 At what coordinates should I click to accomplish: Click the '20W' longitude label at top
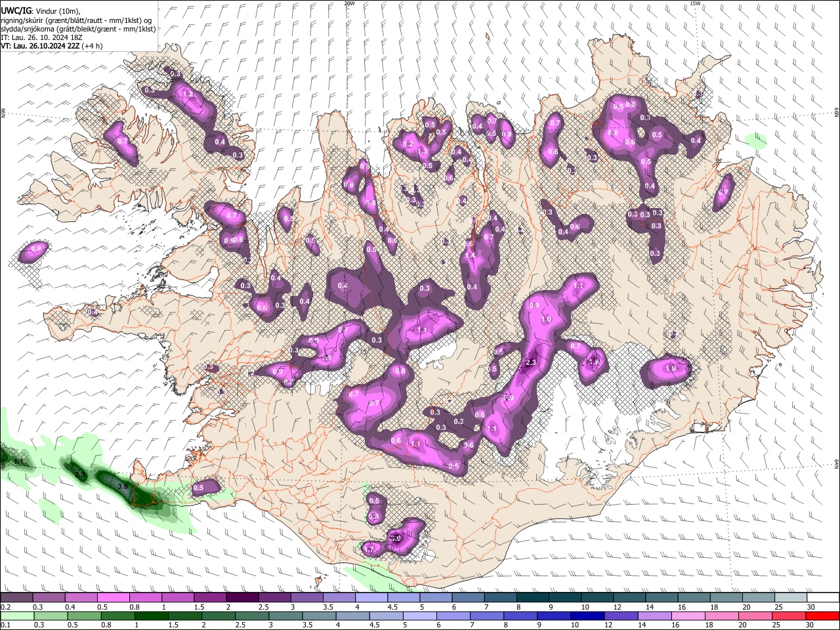click(x=349, y=3)
